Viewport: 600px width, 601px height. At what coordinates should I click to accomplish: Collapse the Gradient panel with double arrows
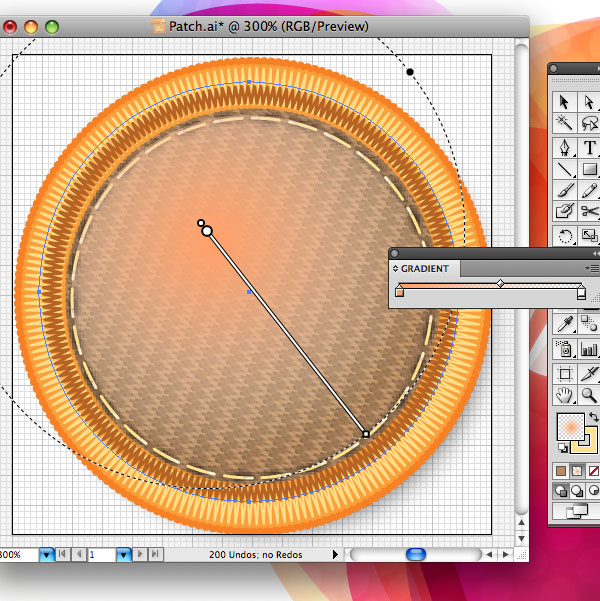click(596, 253)
